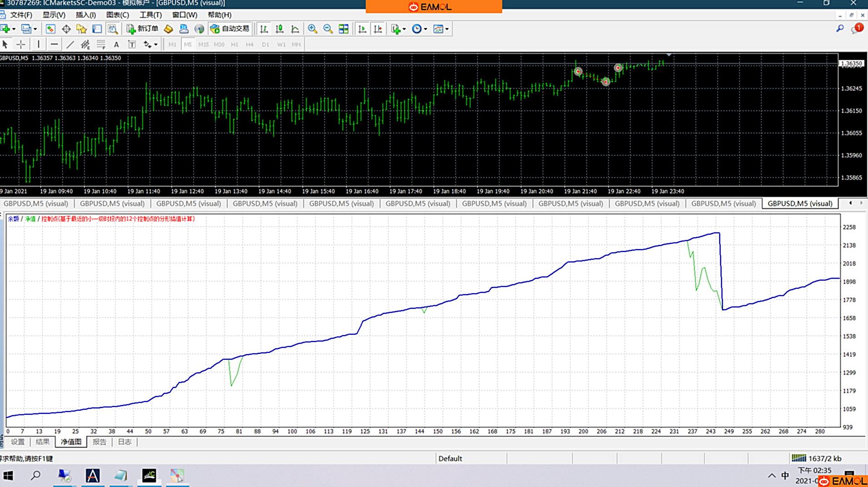Select the trendline tool

click(70, 44)
